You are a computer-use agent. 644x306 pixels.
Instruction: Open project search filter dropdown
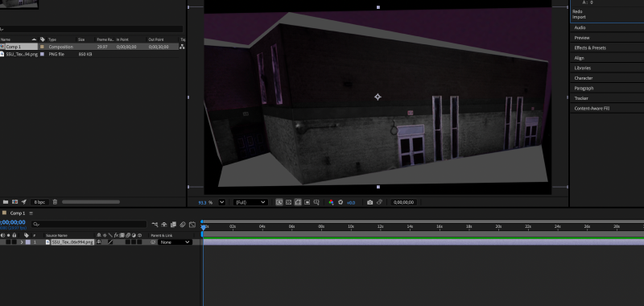point(2,29)
